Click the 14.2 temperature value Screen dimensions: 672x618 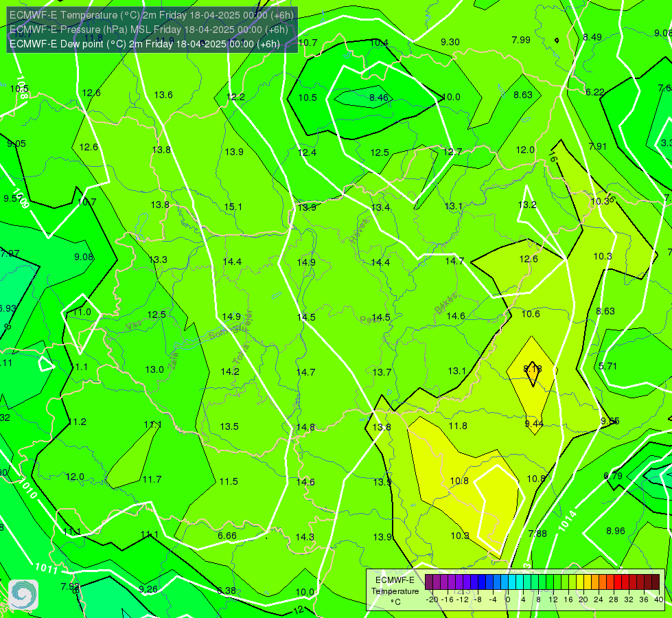pos(230,371)
